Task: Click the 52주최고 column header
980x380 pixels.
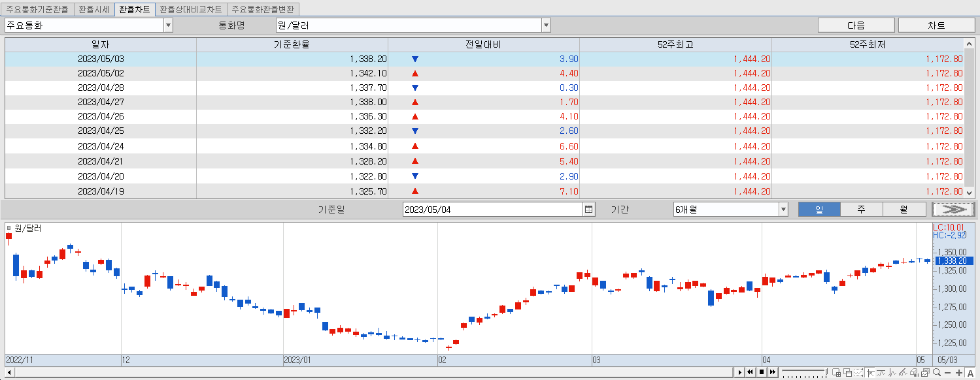Action: click(x=675, y=44)
